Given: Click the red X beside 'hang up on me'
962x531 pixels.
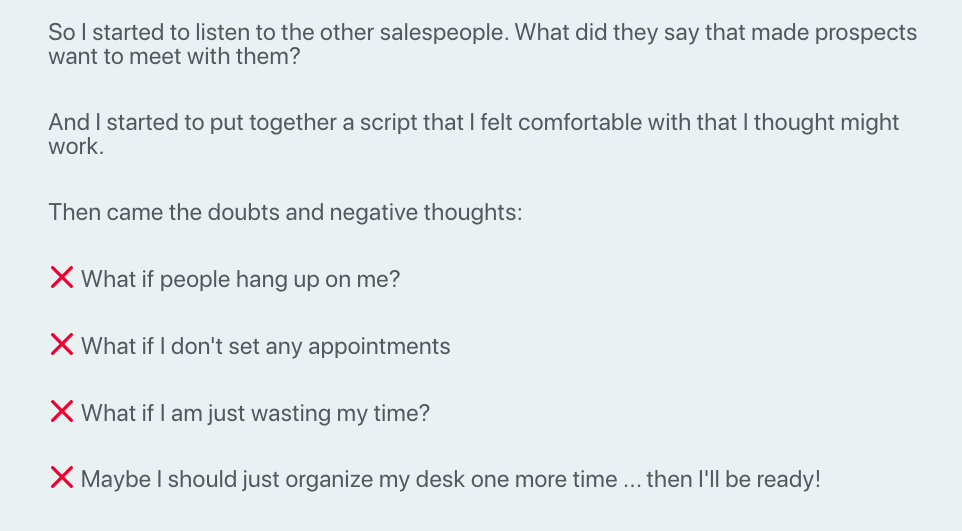Looking at the screenshot, I should [62, 277].
